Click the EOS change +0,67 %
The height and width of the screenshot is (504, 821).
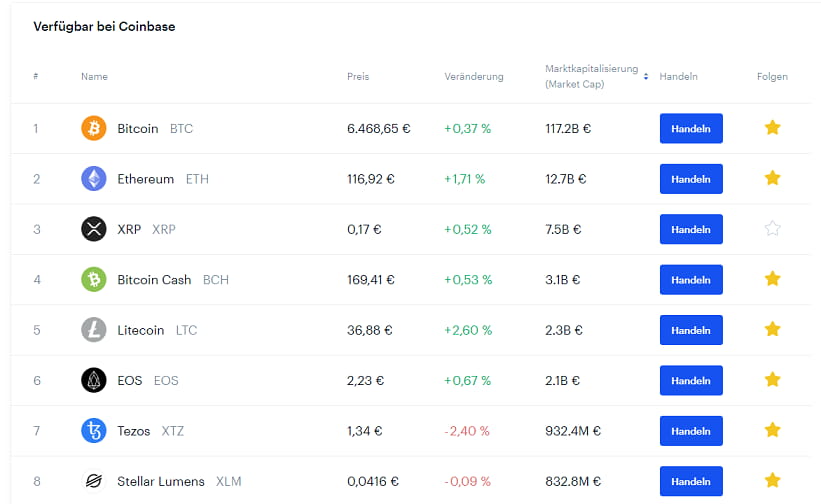tap(468, 380)
